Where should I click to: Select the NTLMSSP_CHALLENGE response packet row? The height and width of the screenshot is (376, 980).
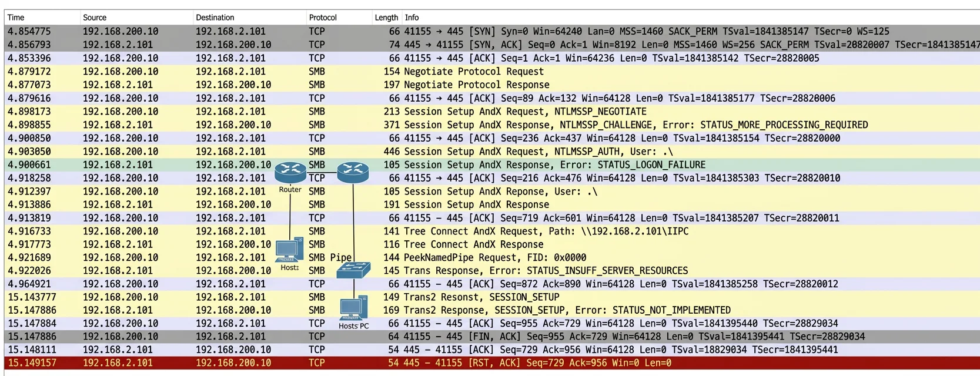[x=492, y=125]
